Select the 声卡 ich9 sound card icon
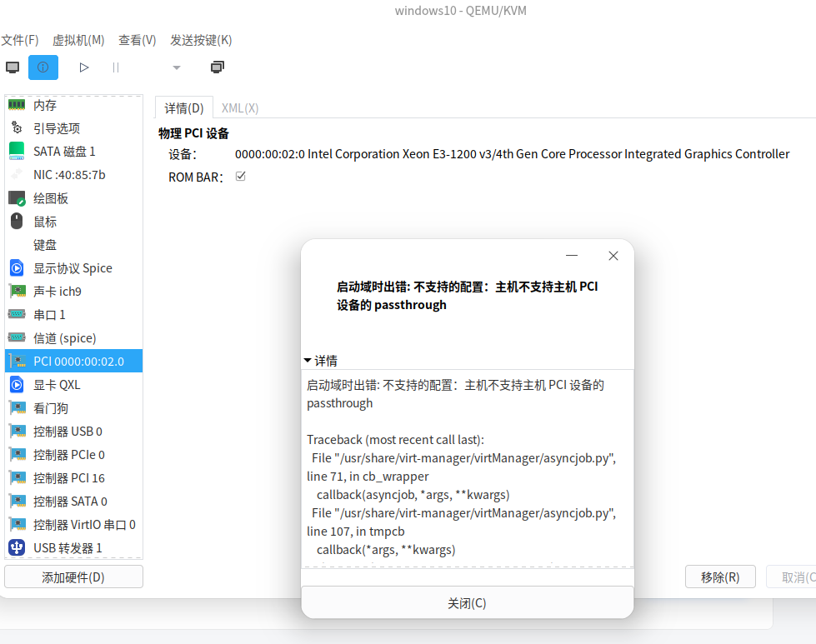The width and height of the screenshot is (816, 644). click(17, 292)
